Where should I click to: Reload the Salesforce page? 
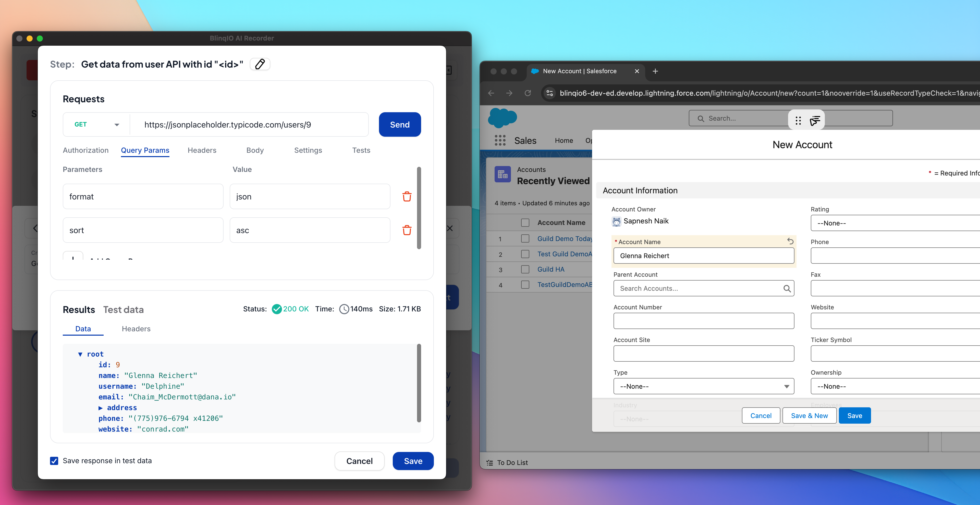coord(527,93)
